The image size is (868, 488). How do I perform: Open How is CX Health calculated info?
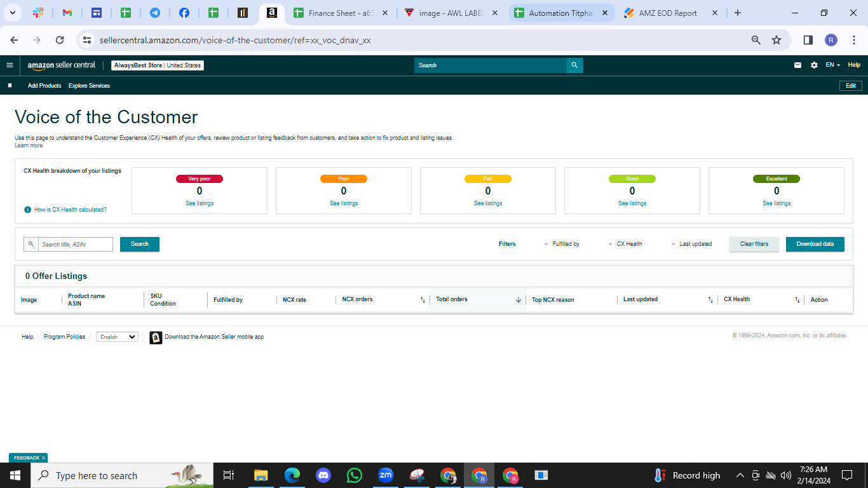click(70, 210)
